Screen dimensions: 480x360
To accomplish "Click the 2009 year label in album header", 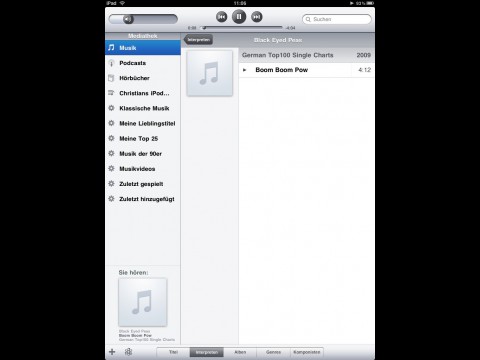I will pos(363,55).
